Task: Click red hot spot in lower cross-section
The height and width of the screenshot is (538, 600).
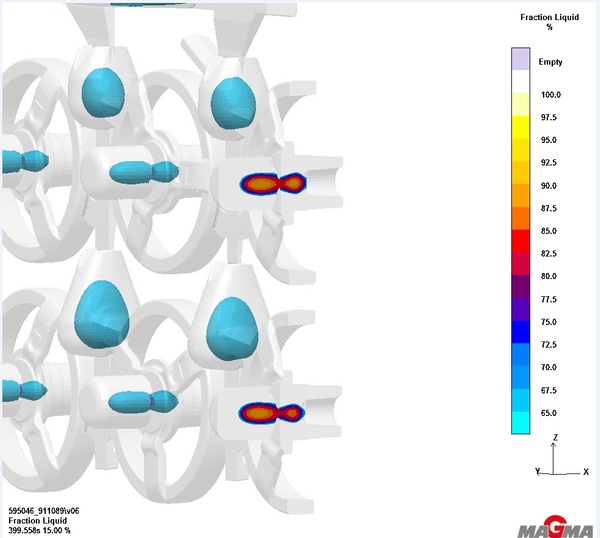Action: point(258,412)
